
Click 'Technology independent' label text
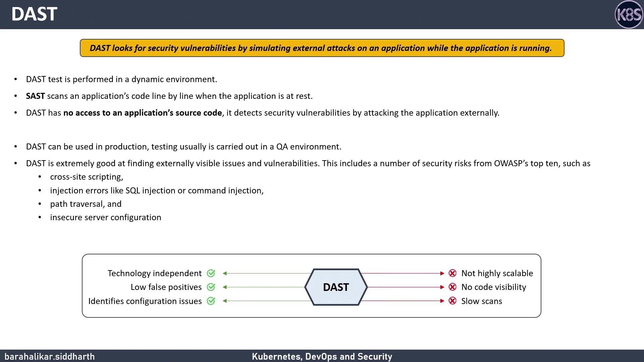(155, 274)
